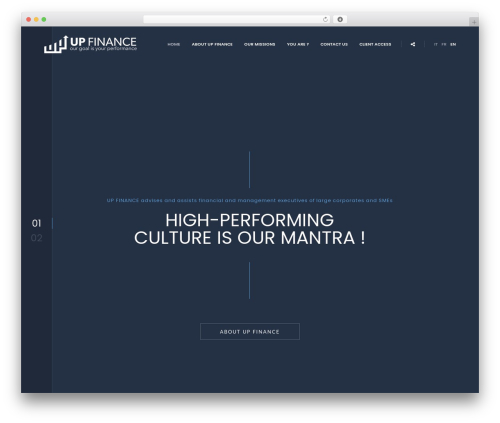
Task: Click the browser address bar
Action: tap(237, 19)
